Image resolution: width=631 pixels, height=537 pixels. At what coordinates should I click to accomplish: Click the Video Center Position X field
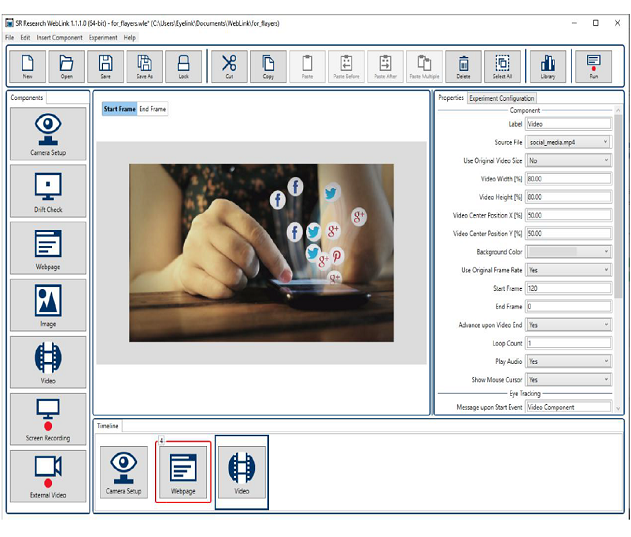[569, 215]
